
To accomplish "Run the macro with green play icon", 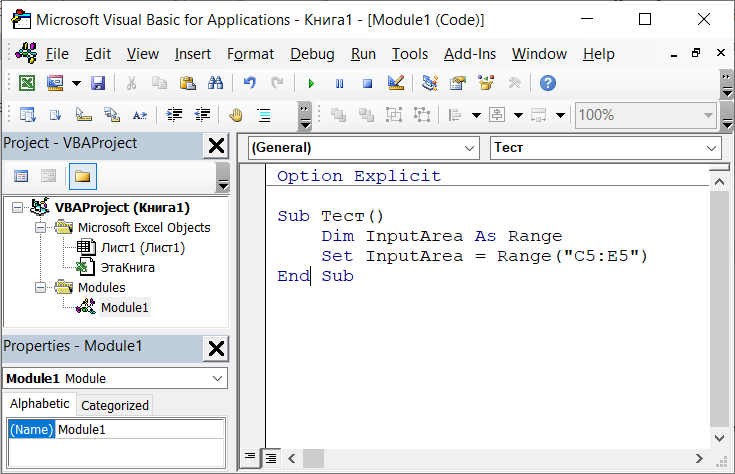I will (311, 84).
